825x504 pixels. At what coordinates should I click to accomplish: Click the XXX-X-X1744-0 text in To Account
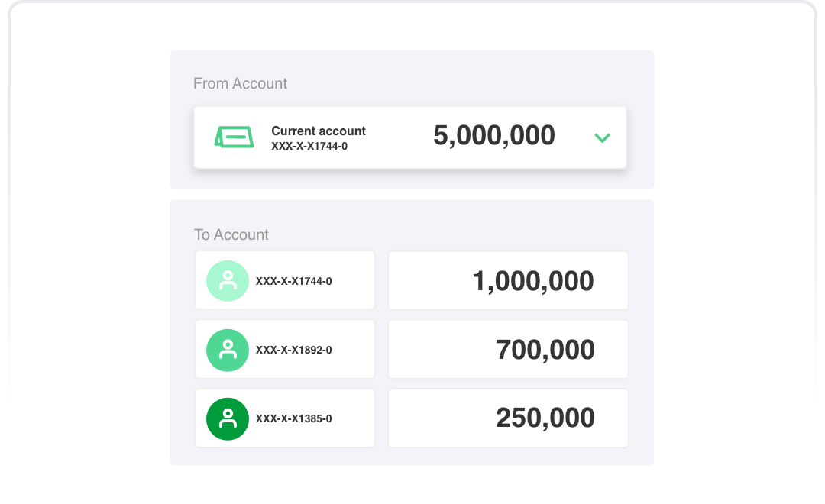(293, 281)
